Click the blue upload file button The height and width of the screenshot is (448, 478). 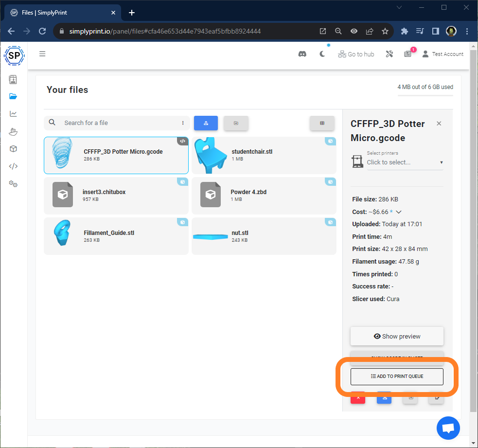(x=206, y=123)
